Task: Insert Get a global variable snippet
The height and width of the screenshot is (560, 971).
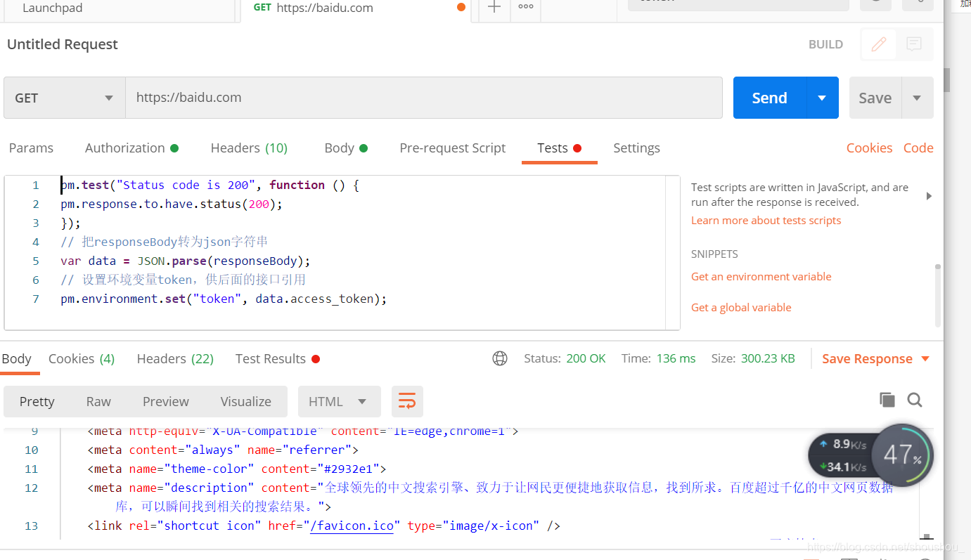Action: pyautogui.click(x=741, y=307)
